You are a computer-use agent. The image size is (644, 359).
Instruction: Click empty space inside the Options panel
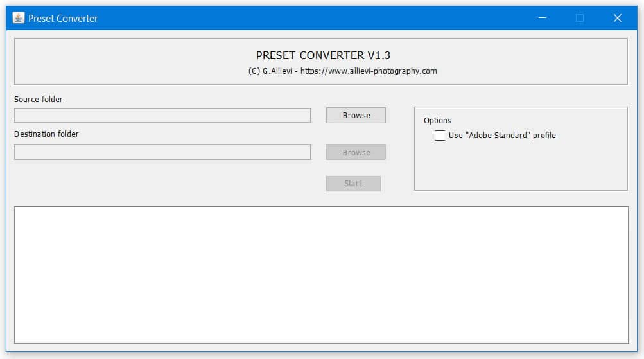[520, 167]
